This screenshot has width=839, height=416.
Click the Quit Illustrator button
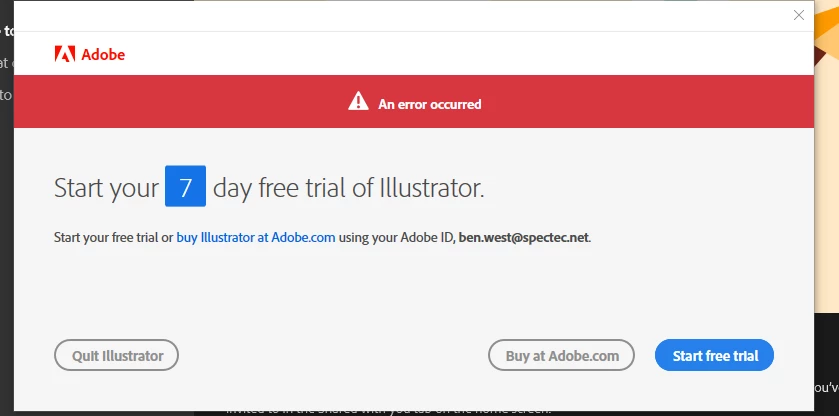pyautogui.click(x=116, y=355)
